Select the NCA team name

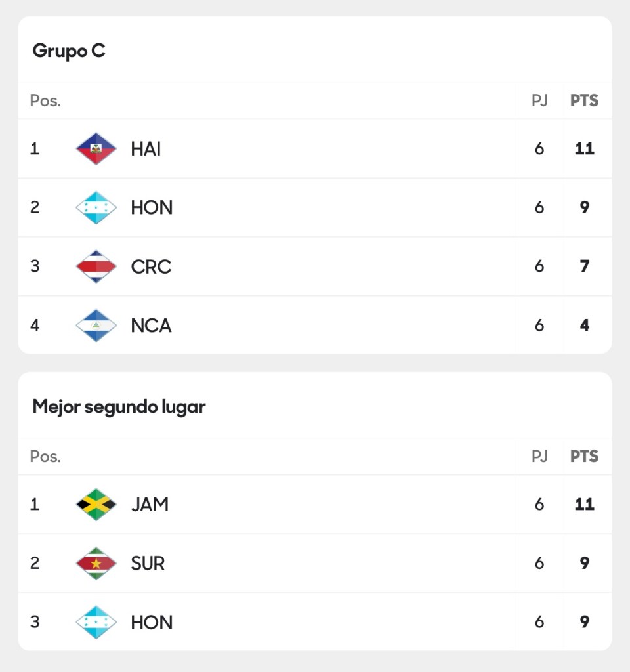[151, 325]
